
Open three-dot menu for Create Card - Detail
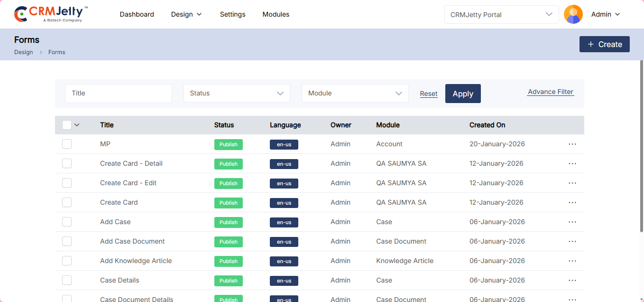click(x=572, y=163)
